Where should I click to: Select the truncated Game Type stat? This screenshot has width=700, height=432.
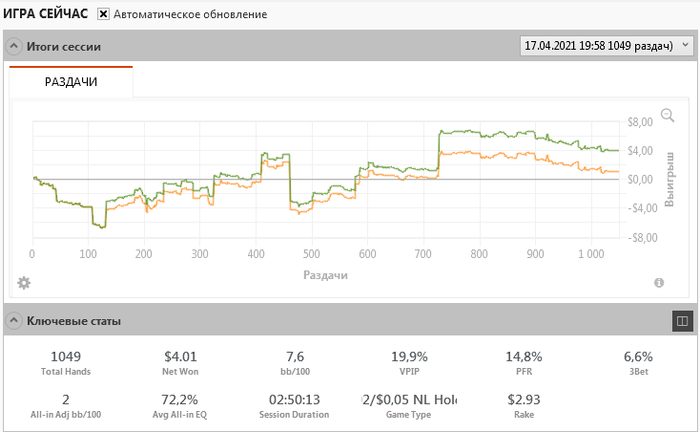(410, 406)
